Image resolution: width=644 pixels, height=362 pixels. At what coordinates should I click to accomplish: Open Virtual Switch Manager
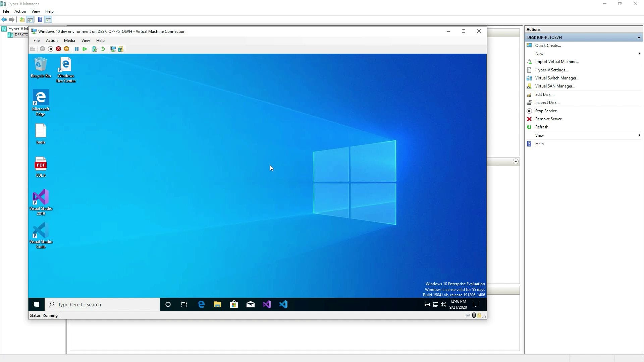click(x=557, y=78)
